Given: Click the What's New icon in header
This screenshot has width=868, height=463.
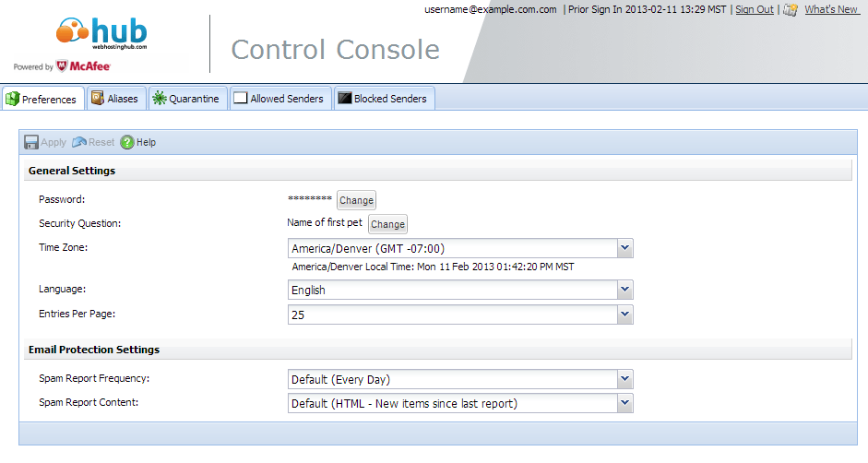Looking at the screenshot, I should coord(791,9).
